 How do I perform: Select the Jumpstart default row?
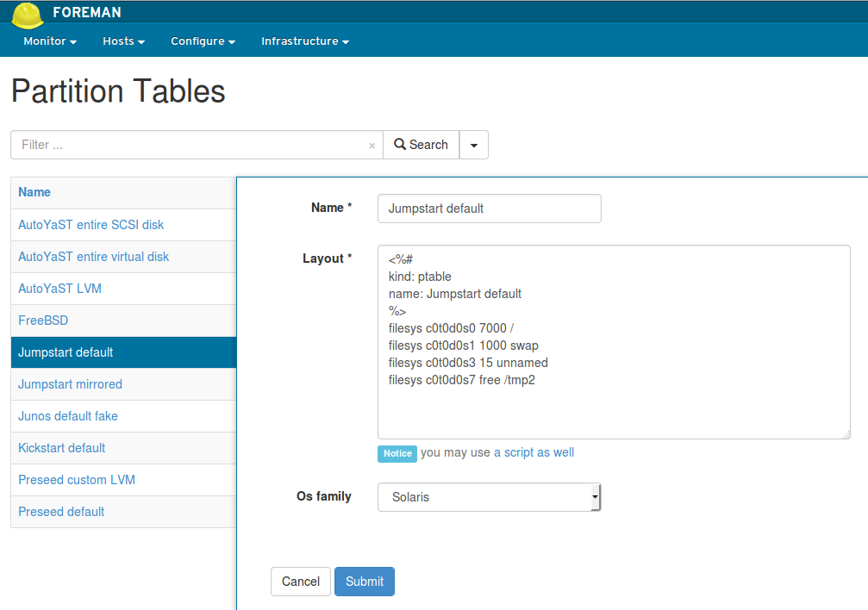(123, 352)
